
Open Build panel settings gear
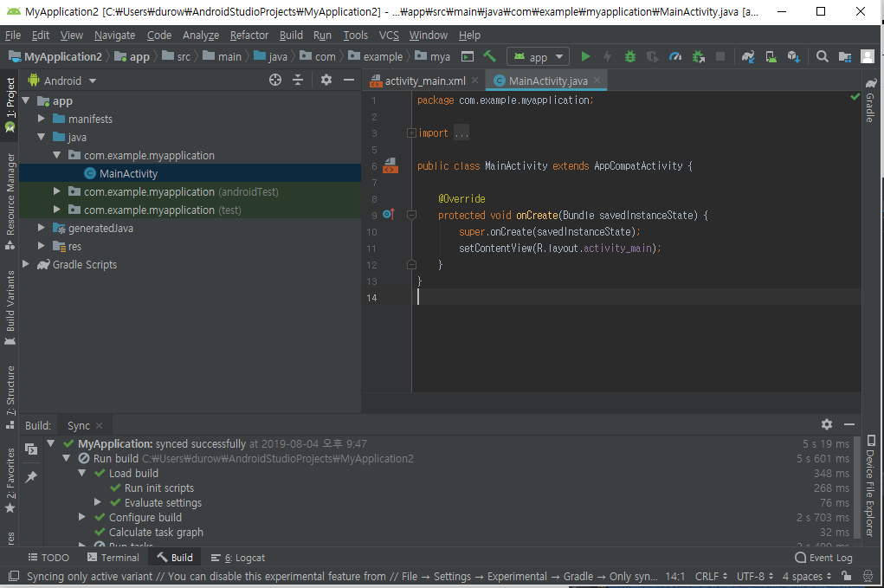point(827,424)
